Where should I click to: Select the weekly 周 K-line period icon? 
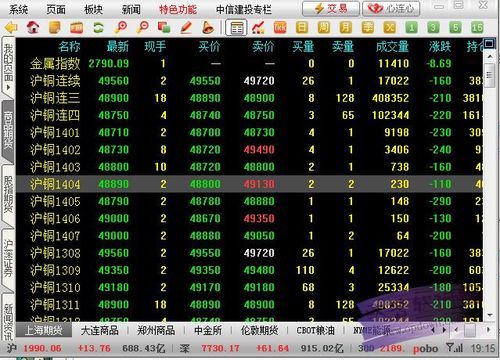(x=324, y=28)
